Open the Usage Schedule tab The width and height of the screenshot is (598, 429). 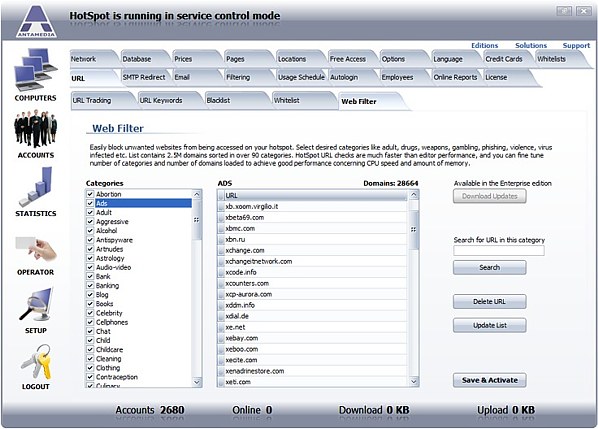[x=301, y=77]
